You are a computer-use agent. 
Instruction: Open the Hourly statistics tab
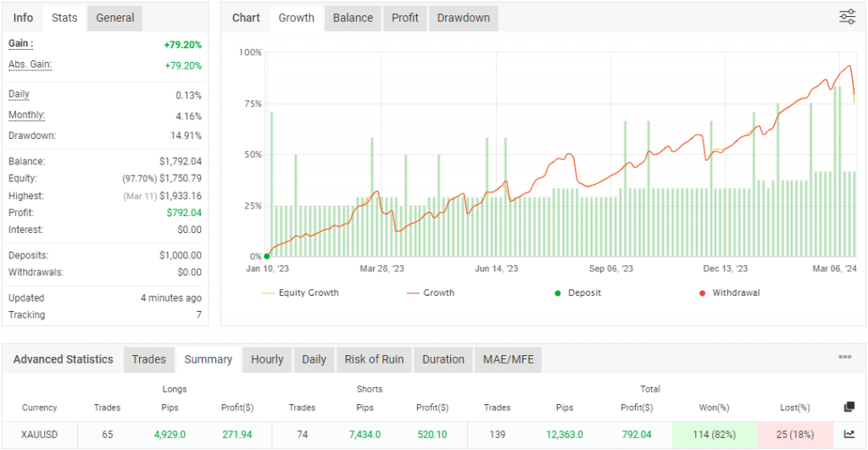[267, 359]
